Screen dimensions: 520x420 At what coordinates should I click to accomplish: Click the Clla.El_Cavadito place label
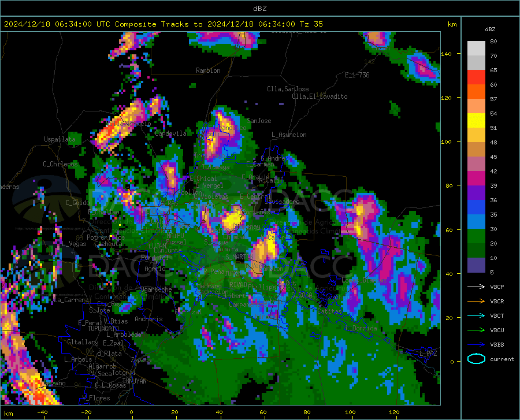320,96
